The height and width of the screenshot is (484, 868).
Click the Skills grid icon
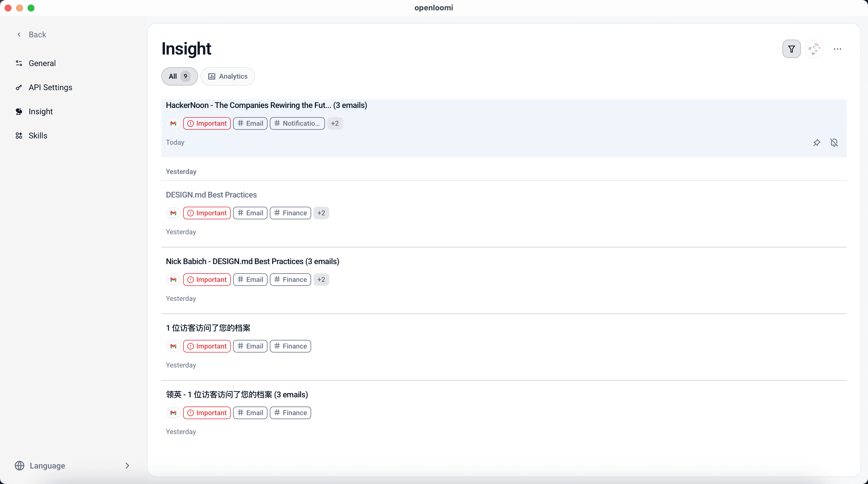point(19,135)
